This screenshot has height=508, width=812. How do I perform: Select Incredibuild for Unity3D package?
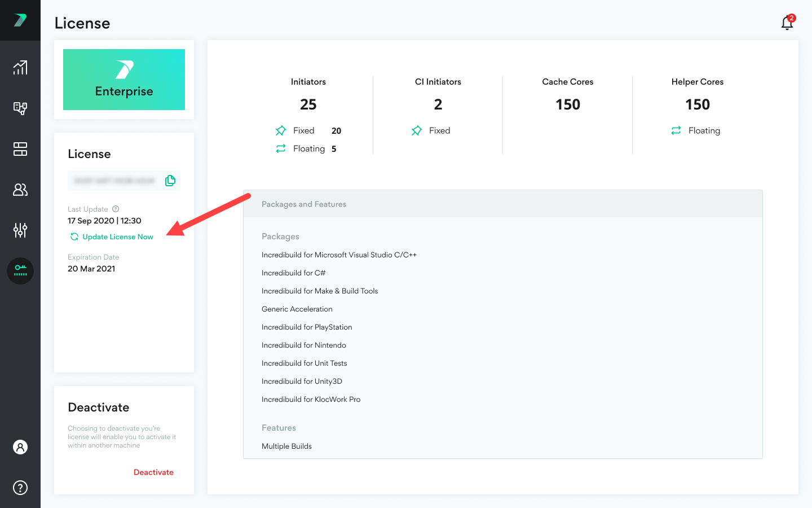coord(302,382)
